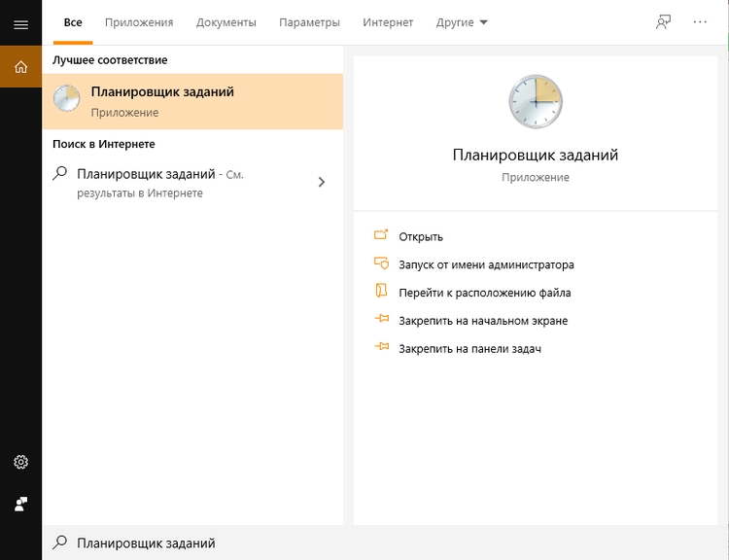This screenshot has height=560, width=729.
Task: Click the file location folder icon
Action: click(381, 291)
